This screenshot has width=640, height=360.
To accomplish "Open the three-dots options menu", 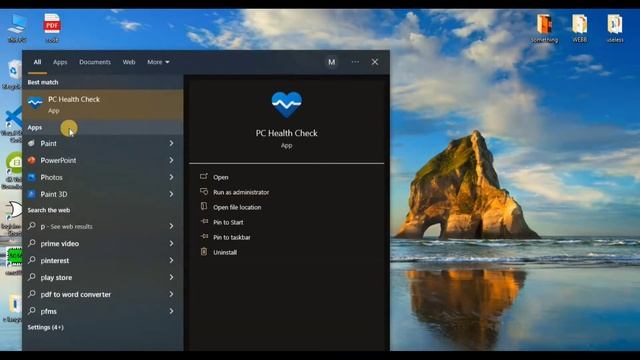I will (x=355, y=62).
